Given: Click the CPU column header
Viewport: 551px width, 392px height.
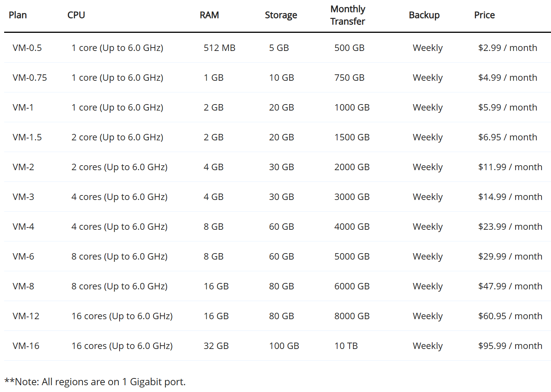Looking at the screenshot, I should click(76, 15).
